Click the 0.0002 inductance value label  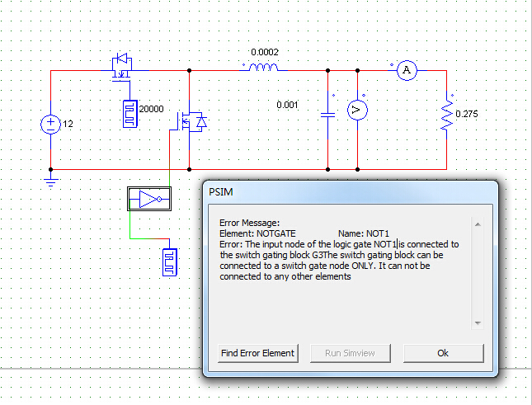265,52
